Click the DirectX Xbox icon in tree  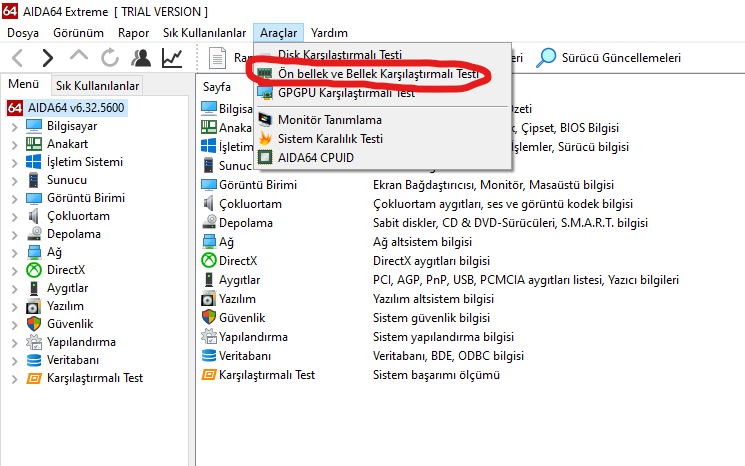(x=34, y=270)
